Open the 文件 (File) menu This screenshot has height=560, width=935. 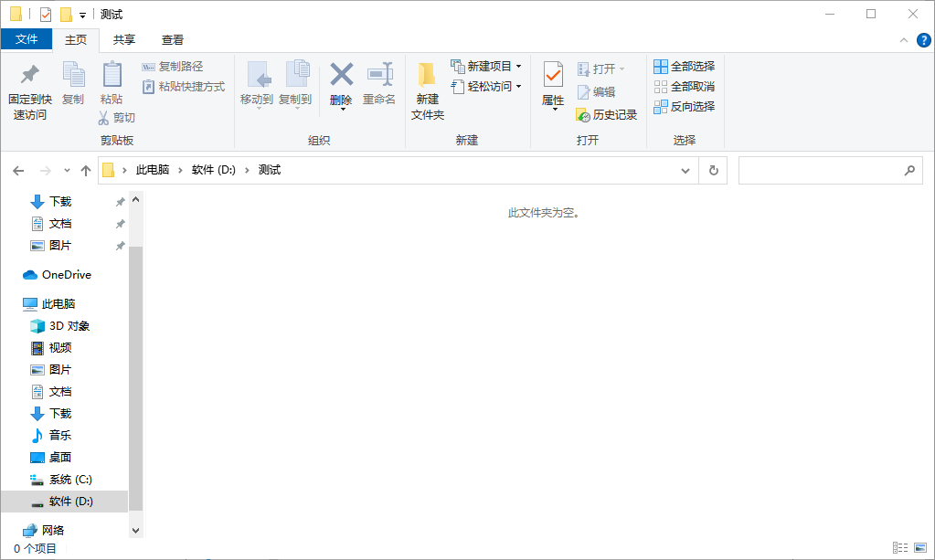pos(27,40)
